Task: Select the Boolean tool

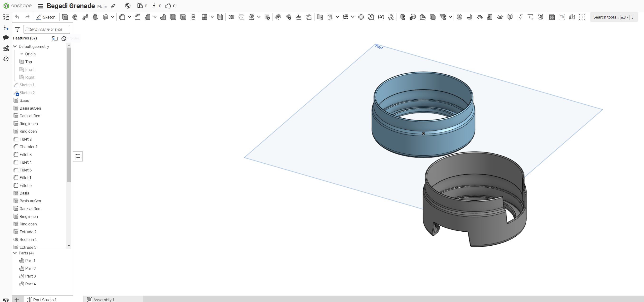Action: pyautogui.click(x=232, y=17)
